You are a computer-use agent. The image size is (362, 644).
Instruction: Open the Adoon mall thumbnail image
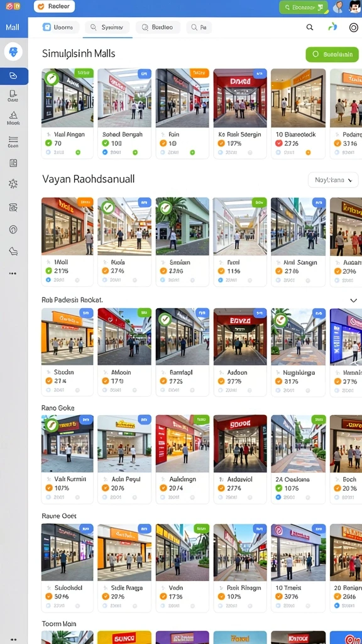[240, 337]
